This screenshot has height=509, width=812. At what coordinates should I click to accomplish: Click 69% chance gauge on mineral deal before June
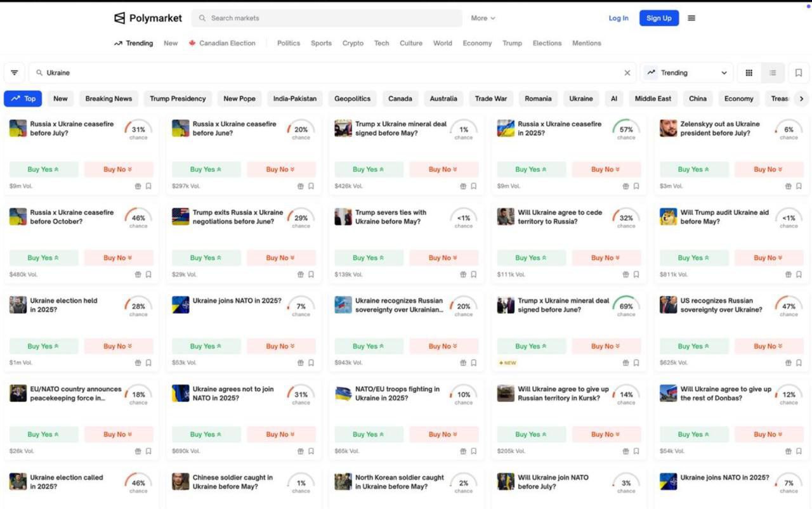point(626,306)
